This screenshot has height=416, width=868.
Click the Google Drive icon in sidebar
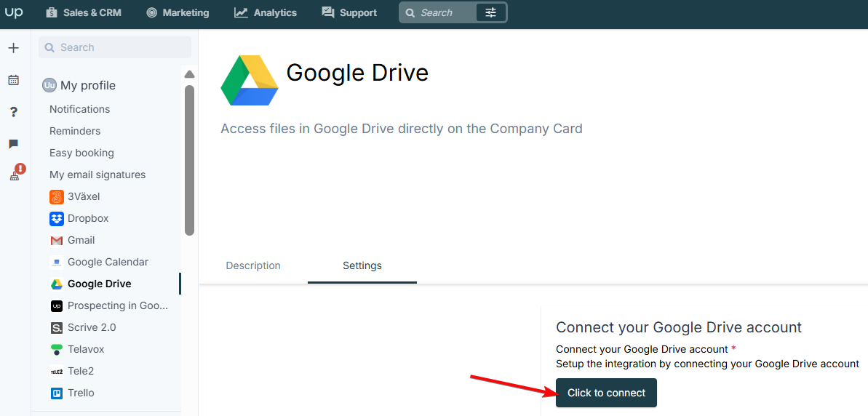tap(57, 284)
